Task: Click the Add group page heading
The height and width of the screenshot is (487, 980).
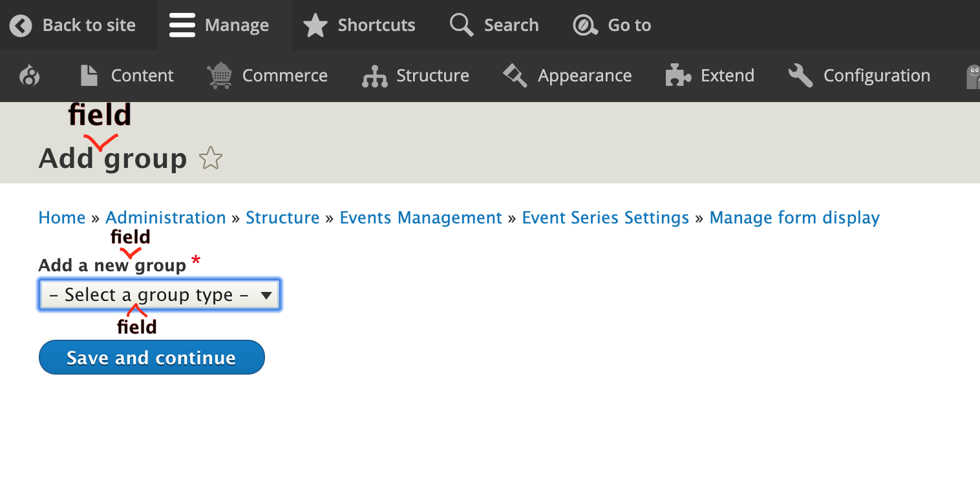Action: (112, 158)
